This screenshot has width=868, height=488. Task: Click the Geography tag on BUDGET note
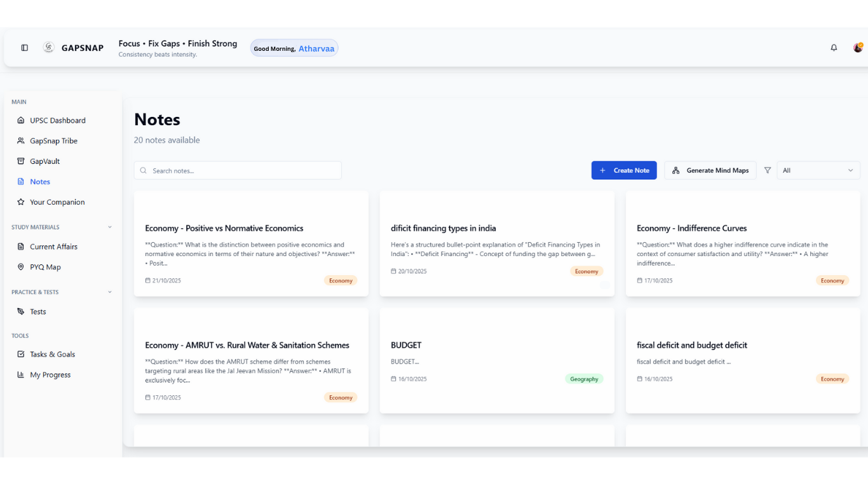click(x=583, y=379)
